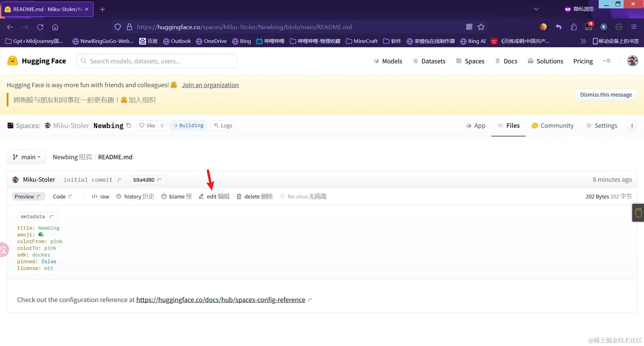Screen dimensions: 644x346
Task: View history of README.md
Action: click(x=135, y=196)
